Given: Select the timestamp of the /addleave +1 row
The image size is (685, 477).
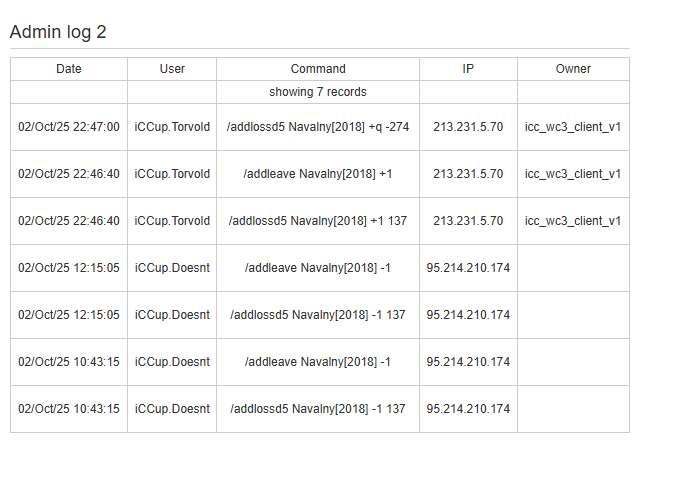Looking at the screenshot, I should pyautogui.click(x=69, y=174).
